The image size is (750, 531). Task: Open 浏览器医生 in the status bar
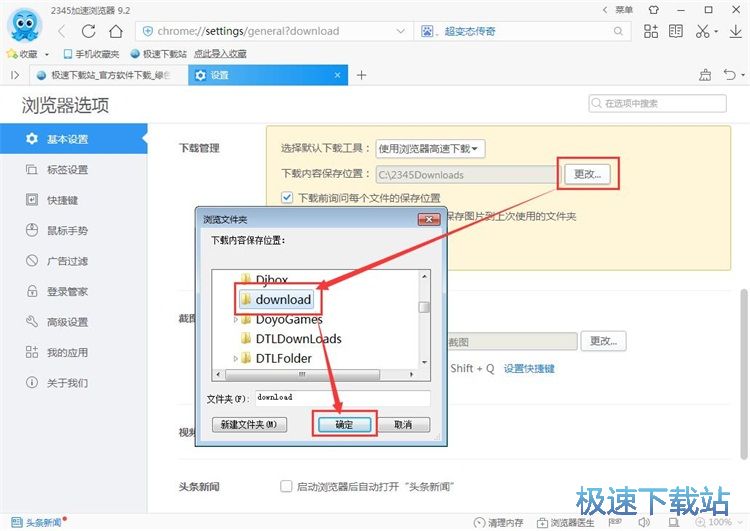click(565, 522)
